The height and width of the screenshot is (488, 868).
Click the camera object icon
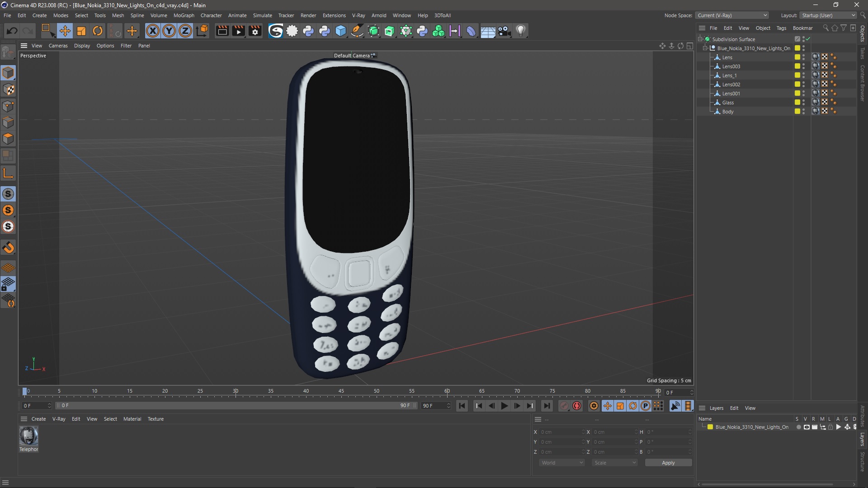(504, 31)
